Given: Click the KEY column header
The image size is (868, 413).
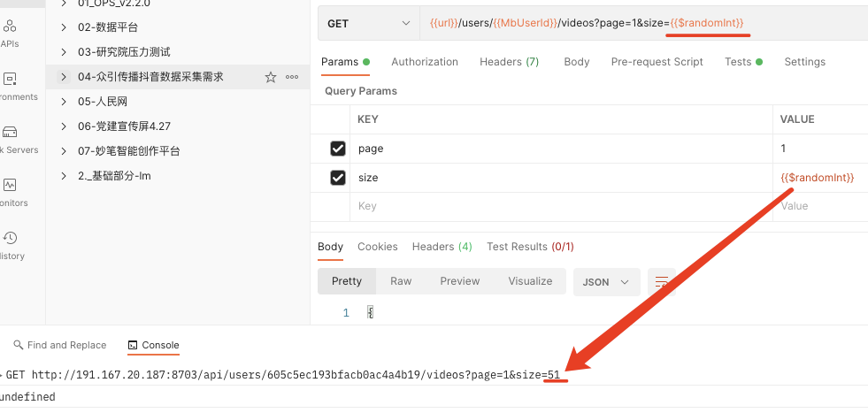Looking at the screenshot, I should [367, 119].
